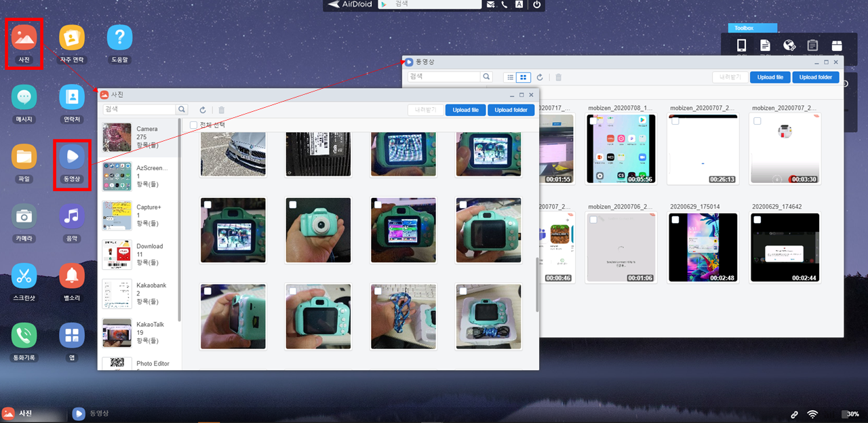The height and width of the screenshot is (423, 868).
Task: Open the 벨소리 ringtone icon
Action: coord(72,277)
